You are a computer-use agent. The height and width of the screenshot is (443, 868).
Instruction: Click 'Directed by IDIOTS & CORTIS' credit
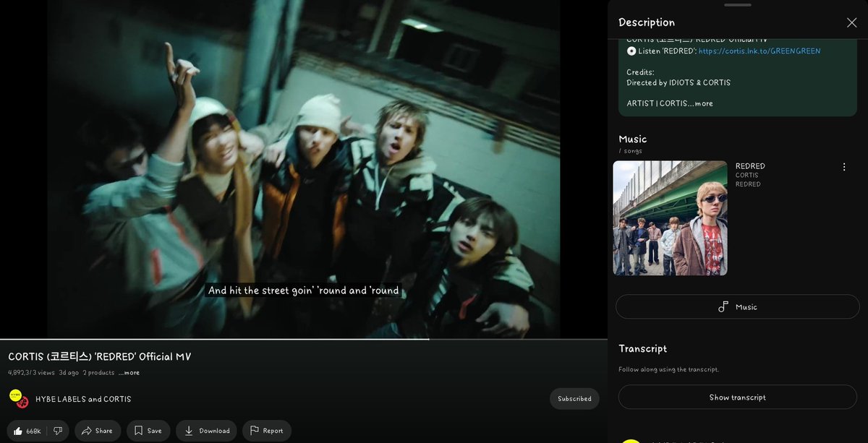click(678, 82)
